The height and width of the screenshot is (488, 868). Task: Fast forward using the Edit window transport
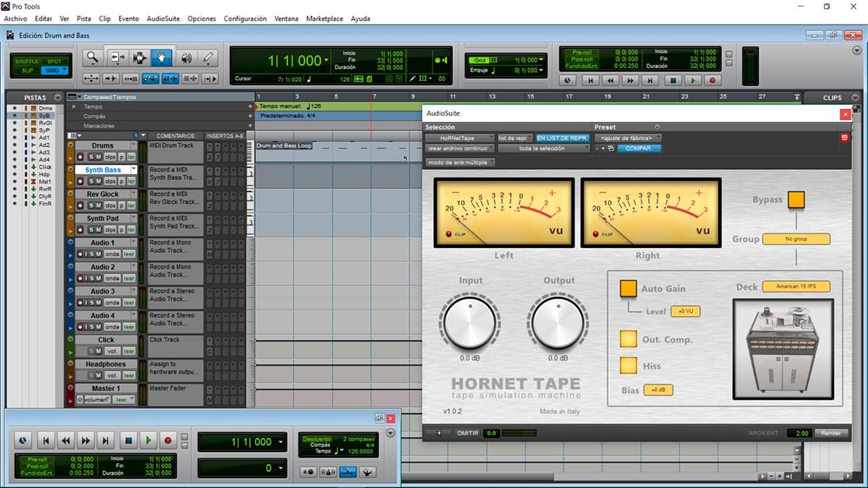click(x=631, y=80)
